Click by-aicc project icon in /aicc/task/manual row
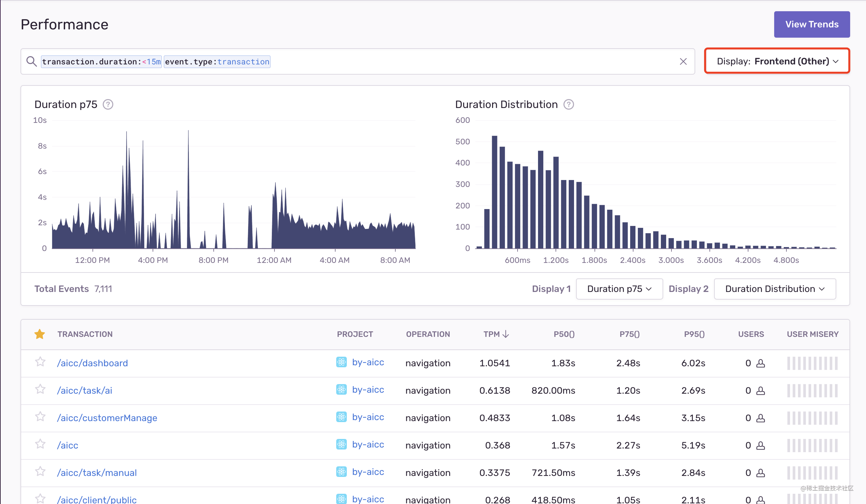This screenshot has height=504, width=866. [341, 472]
